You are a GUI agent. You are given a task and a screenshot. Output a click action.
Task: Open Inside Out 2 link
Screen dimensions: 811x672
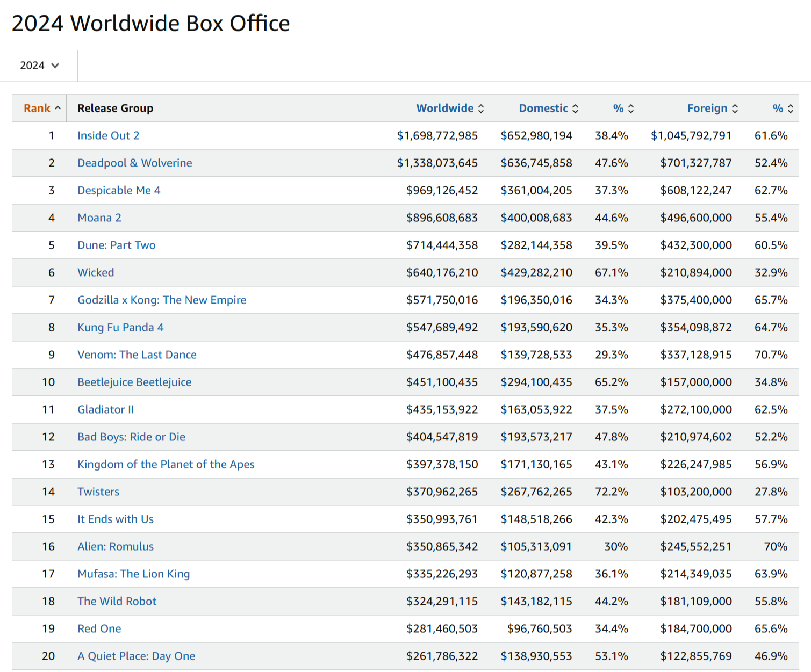tap(109, 135)
